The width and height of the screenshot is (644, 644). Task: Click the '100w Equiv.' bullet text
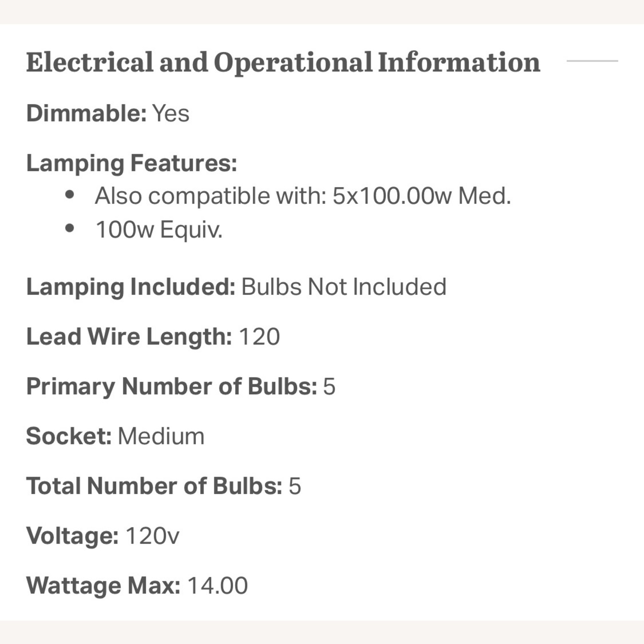(159, 230)
